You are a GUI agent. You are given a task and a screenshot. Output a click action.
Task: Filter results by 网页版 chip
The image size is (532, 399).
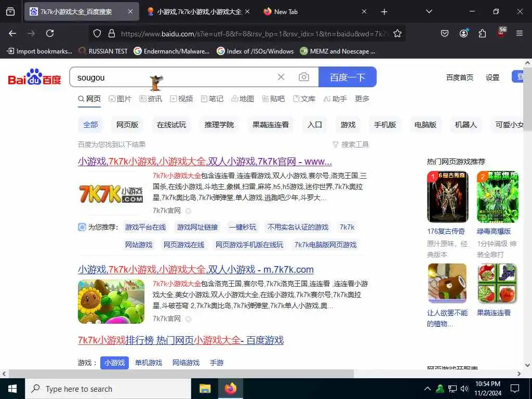[127, 125]
